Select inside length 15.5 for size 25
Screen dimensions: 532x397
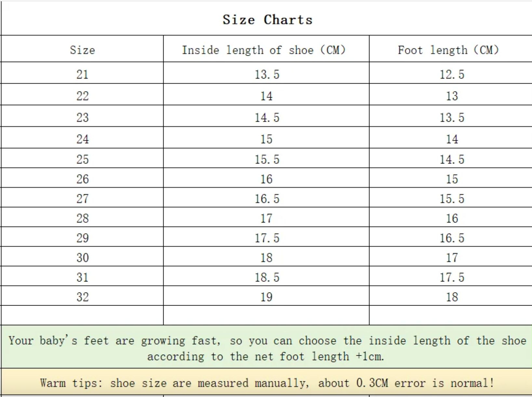tap(267, 159)
